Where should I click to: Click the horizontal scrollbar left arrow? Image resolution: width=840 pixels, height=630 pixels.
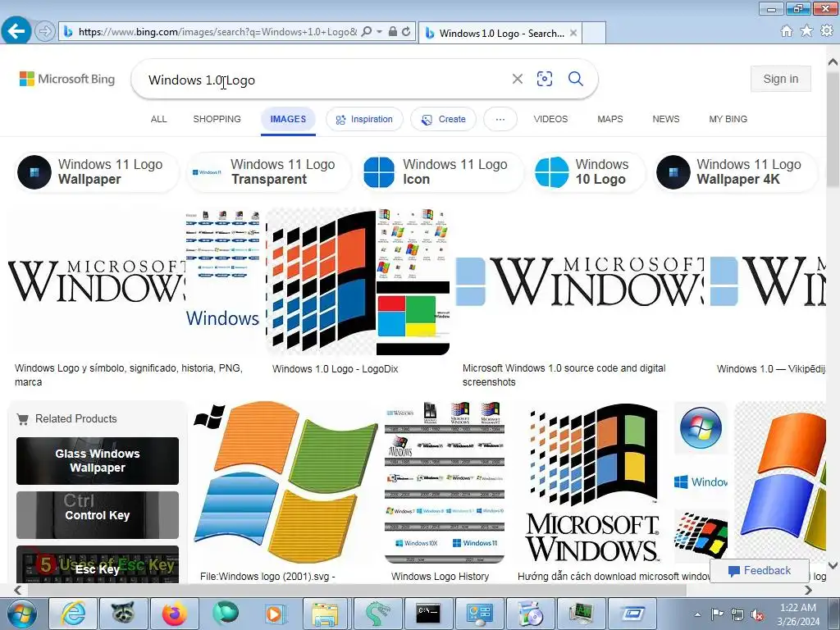point(18,591)
